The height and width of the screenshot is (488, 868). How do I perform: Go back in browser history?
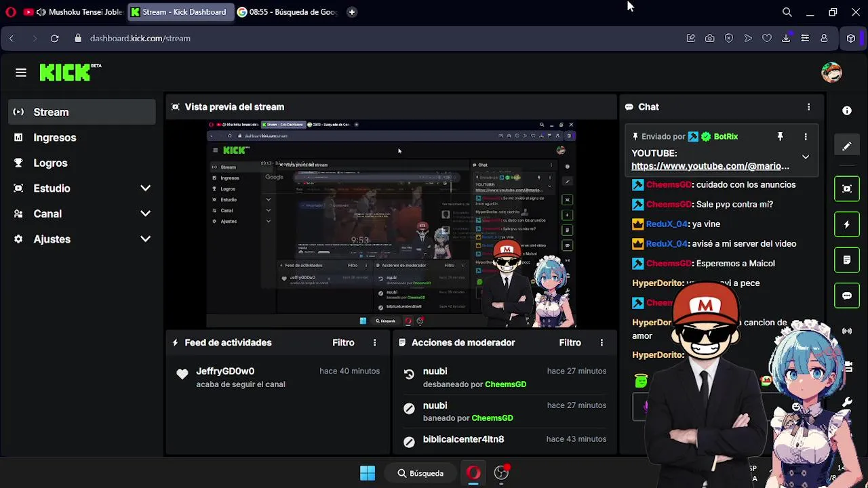pyautogui.click(x=12, y=39)
